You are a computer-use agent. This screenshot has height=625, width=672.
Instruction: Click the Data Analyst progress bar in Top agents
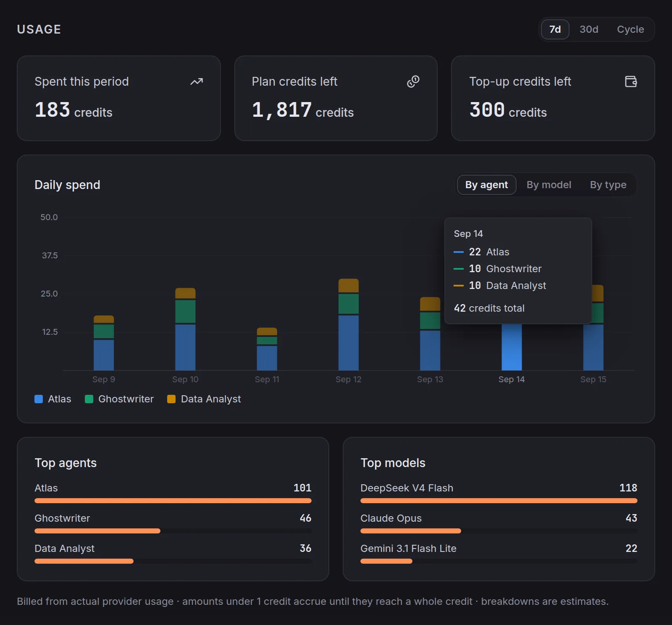tap(173, 561)
